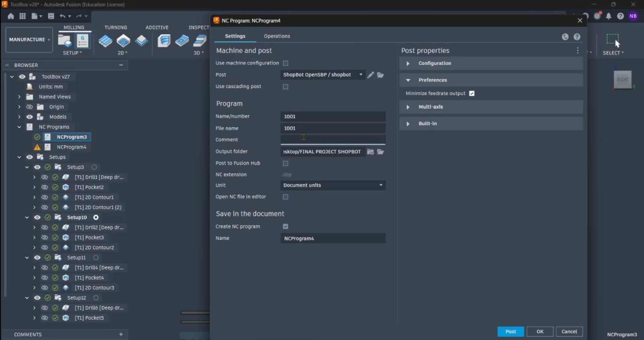This screenshot has height=340, width=644.
Task: Open the Post properties three-dot menu
Action: [578, 50]
